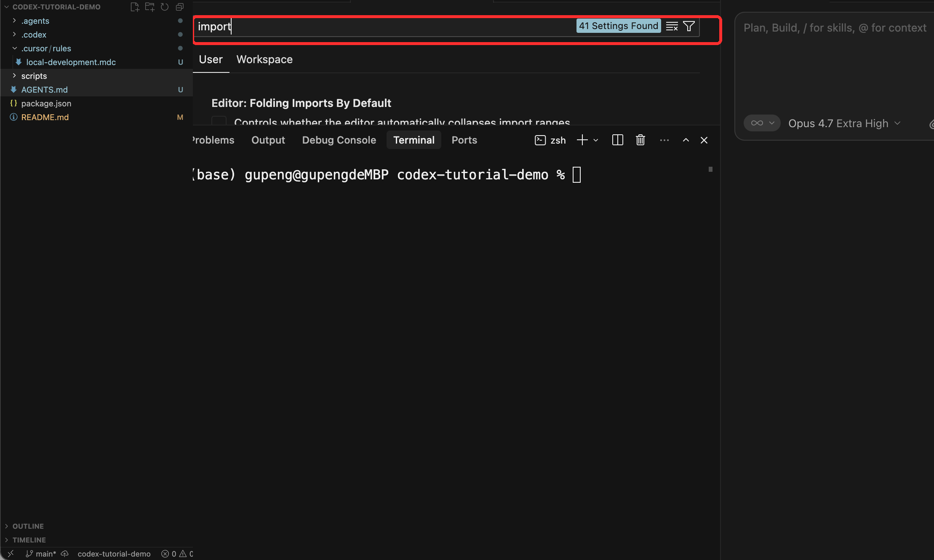934x560 pixels.
Task: Expand the TIMELINE section
Action: pos(96,540)
